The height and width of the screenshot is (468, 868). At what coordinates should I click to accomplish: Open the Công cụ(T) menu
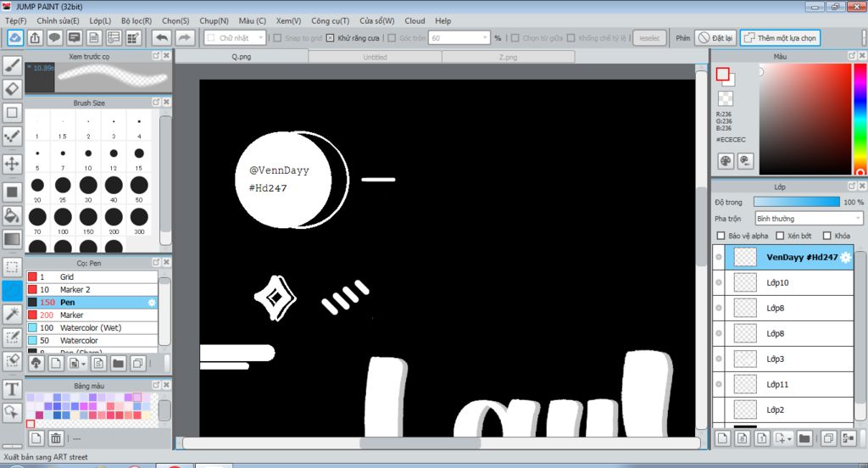[330, 20]
